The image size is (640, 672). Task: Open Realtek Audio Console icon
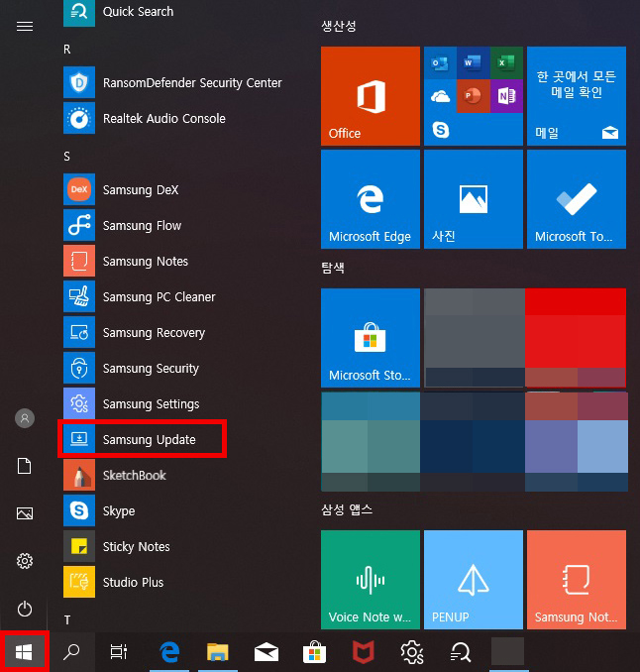(x=79, y=118)
